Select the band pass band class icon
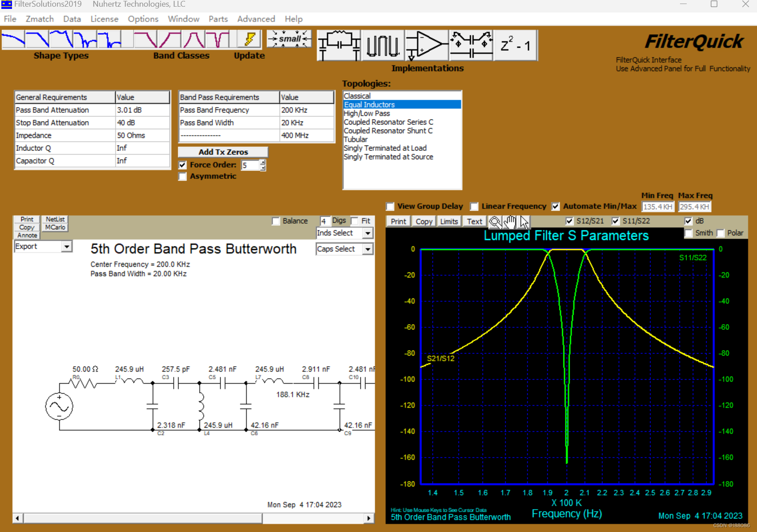 pyautogui.click(x=194, y=39)
